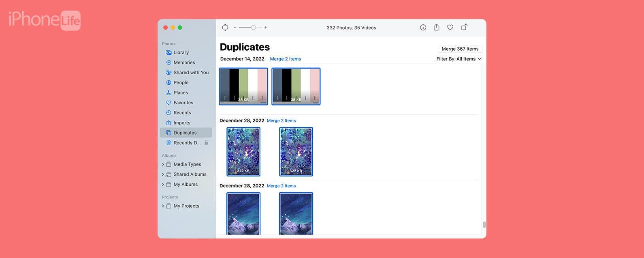The height and width of the screenshot is (258, 644).
Task: Select the second snowflake 322 KB thumbnail
Action: click(296, 152)
